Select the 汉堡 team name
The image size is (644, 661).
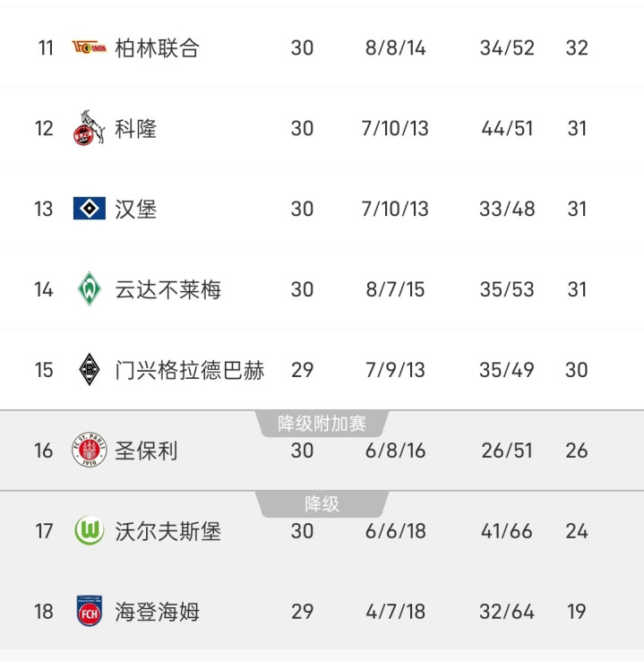coord(136,209)
